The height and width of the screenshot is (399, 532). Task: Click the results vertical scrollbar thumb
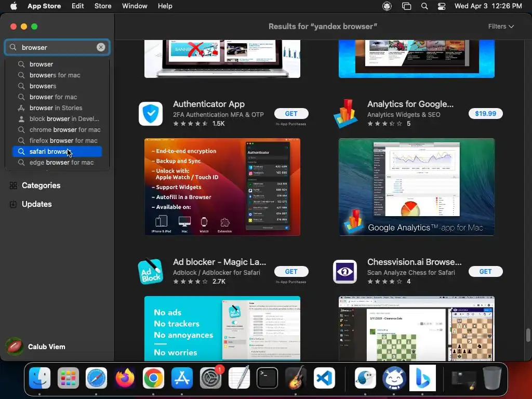[x=528, y=335]
